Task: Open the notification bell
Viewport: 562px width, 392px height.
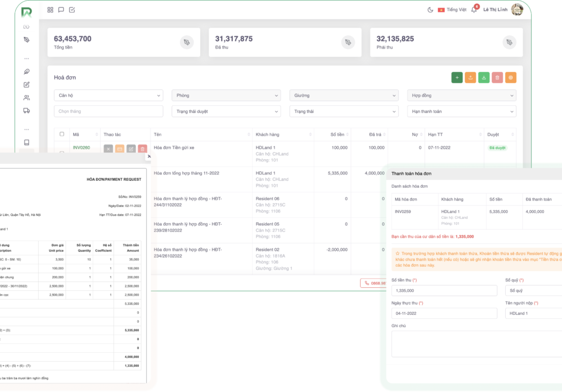Action: click(474, 10)
